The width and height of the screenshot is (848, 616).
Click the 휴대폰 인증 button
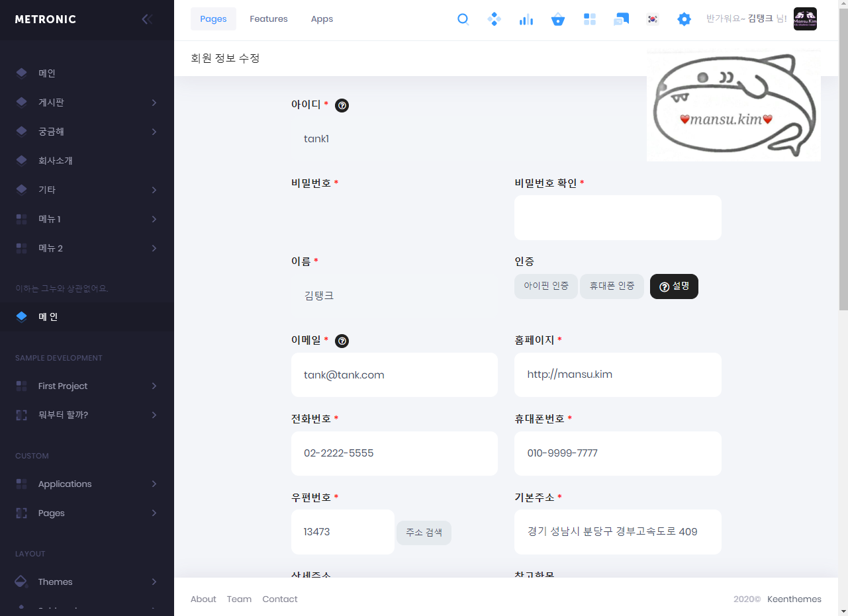612,286
